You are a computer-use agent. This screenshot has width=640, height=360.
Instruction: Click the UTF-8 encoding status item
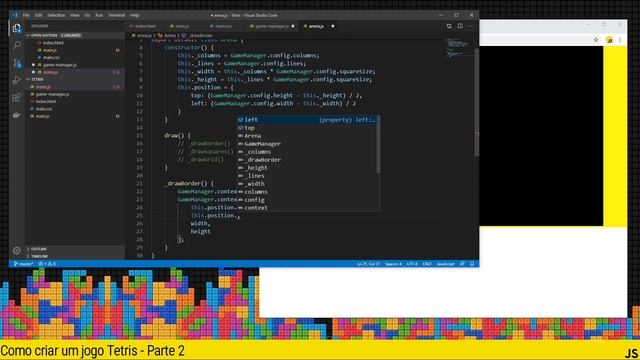click(x=412, y=264)
